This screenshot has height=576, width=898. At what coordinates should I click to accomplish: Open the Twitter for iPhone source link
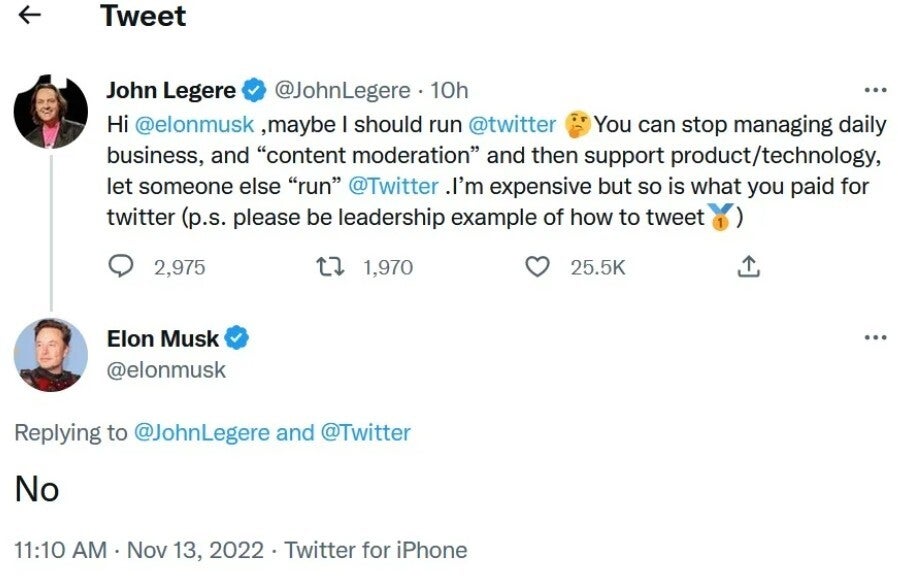click(376, 550)
